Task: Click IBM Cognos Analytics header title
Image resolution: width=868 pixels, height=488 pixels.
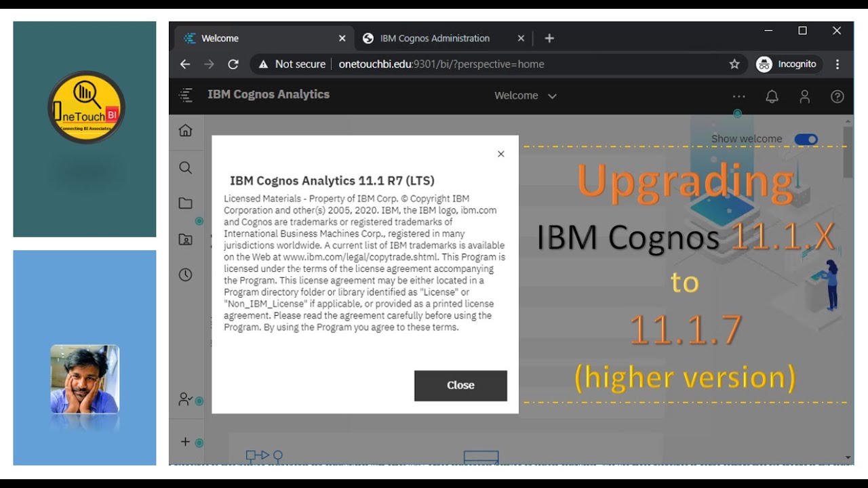Action: coord(269,94)
